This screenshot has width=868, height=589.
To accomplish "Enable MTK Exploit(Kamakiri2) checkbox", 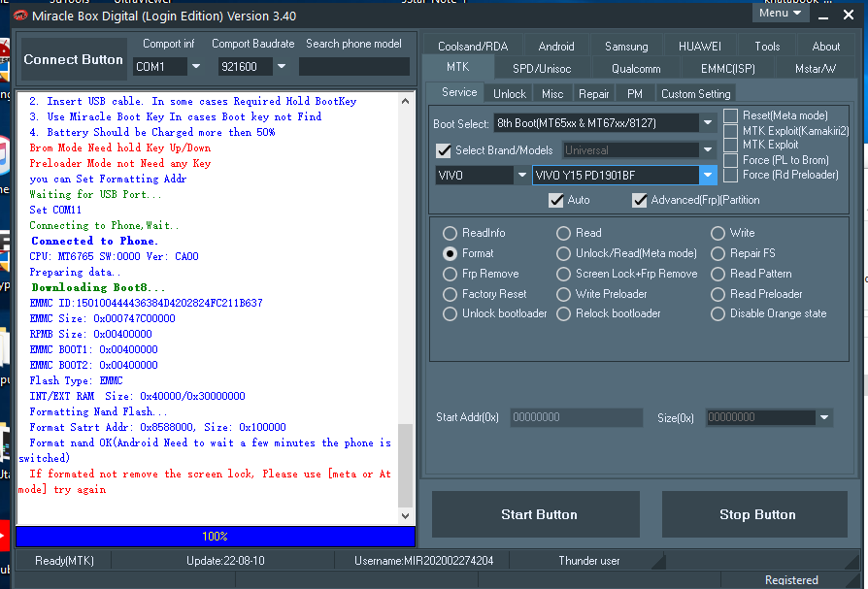I will tap(731, 131).
